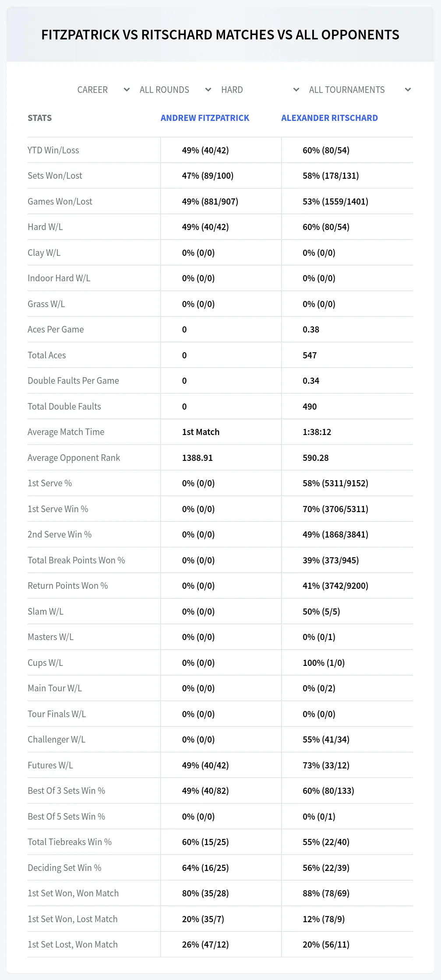Click the page title heading
This screenshot has width=441, height=980.
220,35
